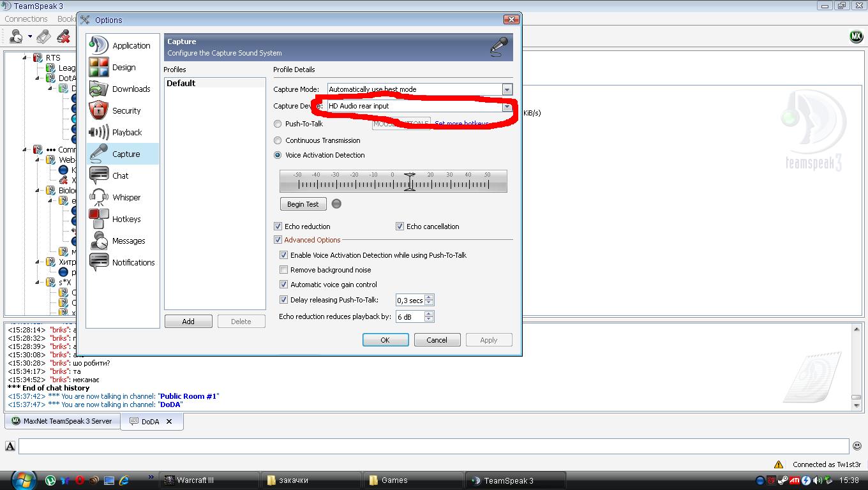Screen dimensions: 868x490
Task: Switch to MaxNet TeamSpeak 3 Server tab
Action: coord(62,421)
